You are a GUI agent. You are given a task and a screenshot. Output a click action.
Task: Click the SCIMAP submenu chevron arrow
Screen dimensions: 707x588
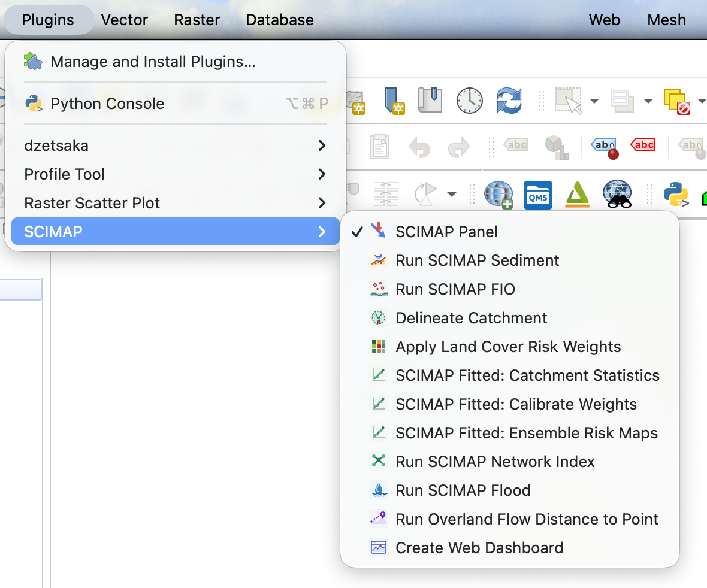(322, 232)
